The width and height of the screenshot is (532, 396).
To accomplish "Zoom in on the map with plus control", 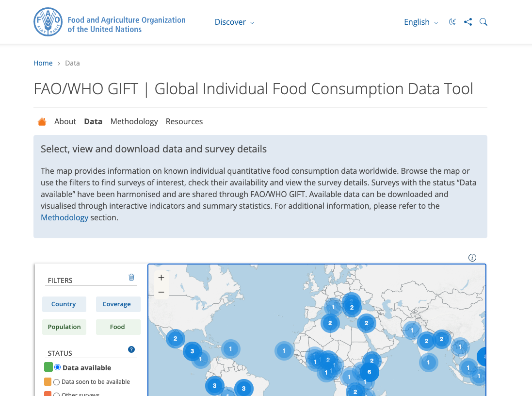I will coord(161,278).
